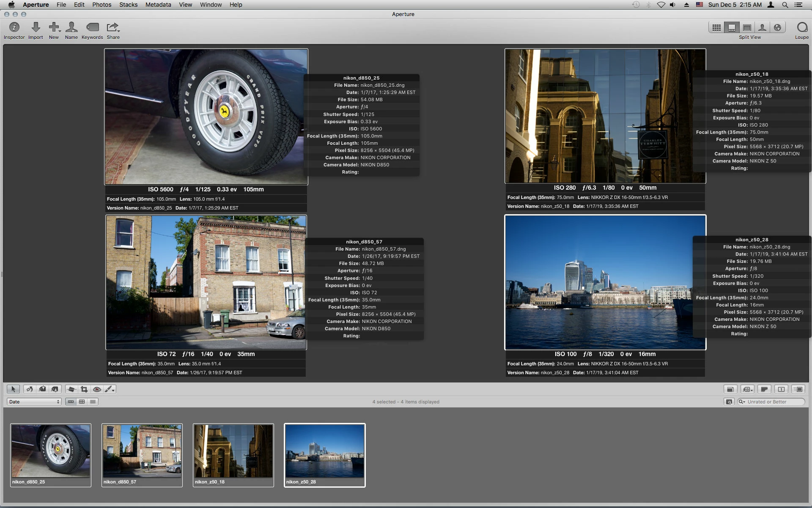Open the Date sort dropdown
Screen dimensions: 812x508
click(x=34, y=402)
